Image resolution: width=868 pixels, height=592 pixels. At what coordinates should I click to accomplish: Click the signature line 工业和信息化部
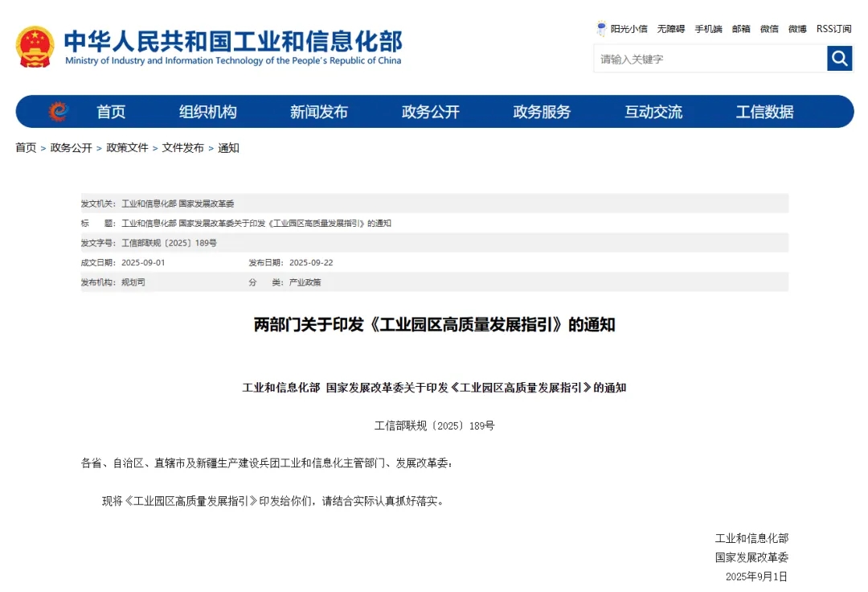pyautogui.click(x=751, y=538)
